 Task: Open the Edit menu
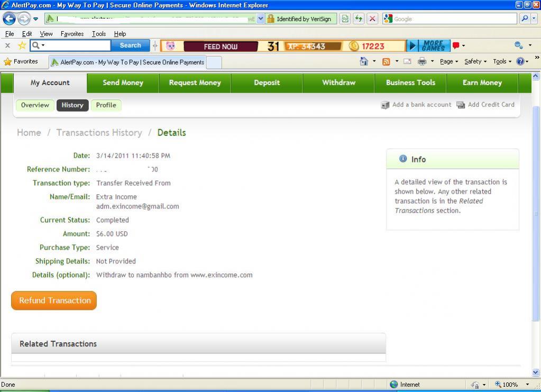click(x=27, y=34)
